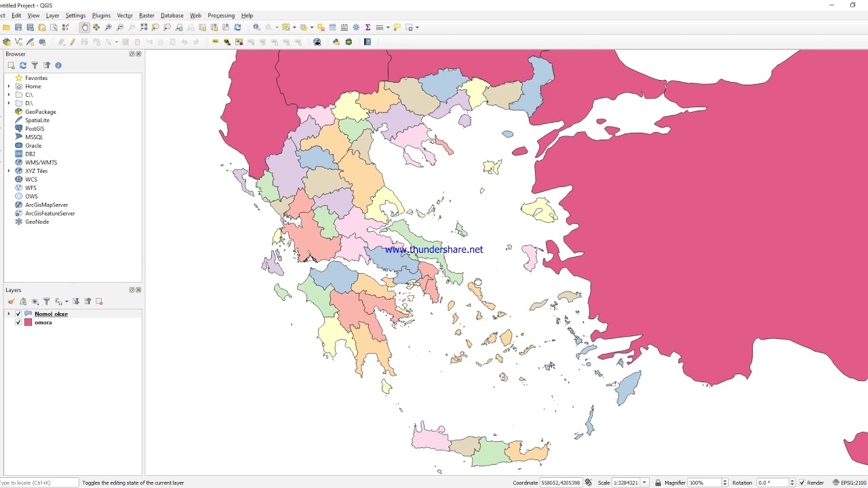868x488 pixels.
Task: Click the Statistical Summary sigma icon
Action: tap(368, 27)
